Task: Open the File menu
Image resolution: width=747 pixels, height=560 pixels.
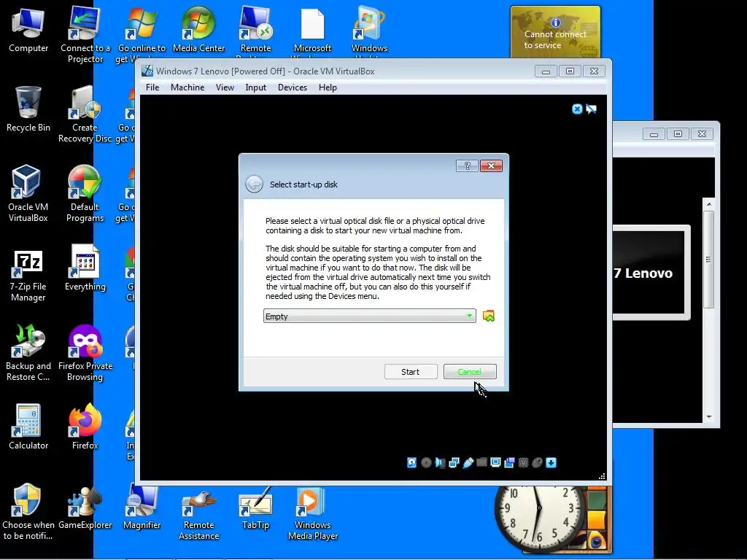Action: (152, 87)
